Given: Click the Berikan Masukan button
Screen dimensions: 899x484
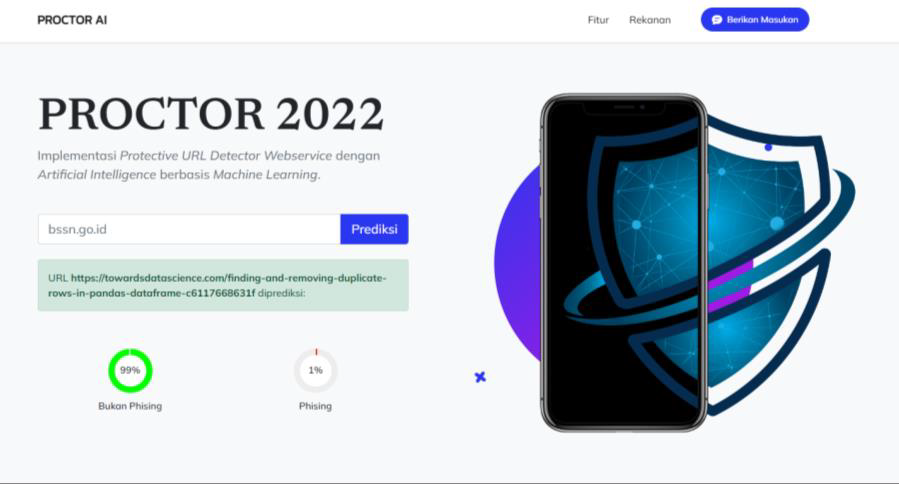Looking at the screenshot, I should (755, 19).
